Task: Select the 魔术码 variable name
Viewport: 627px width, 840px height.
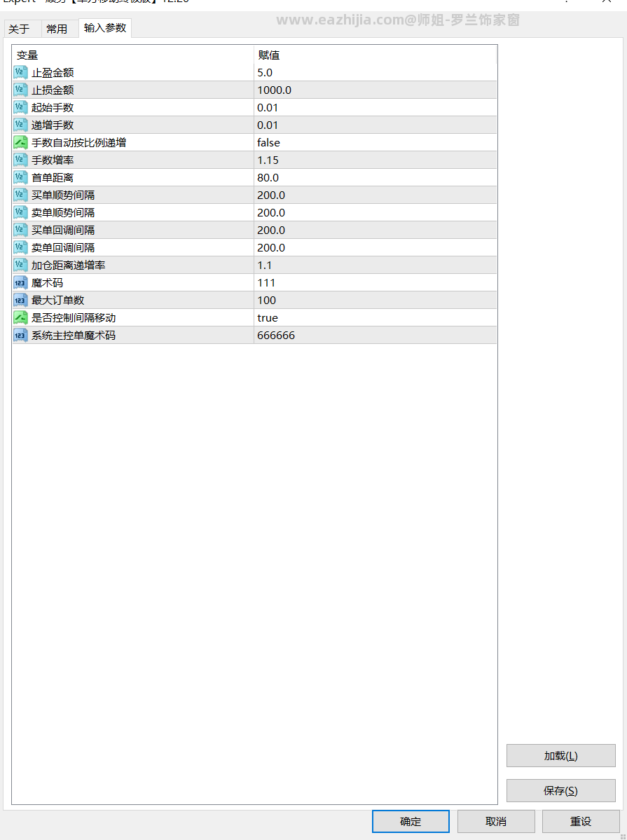Action: 47,282
